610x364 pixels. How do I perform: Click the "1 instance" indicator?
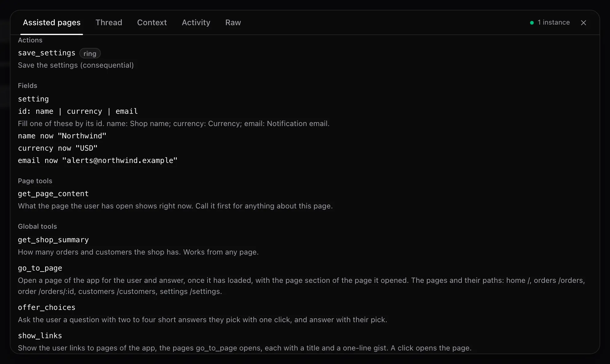pyautogui.click(x=550, y=22)
